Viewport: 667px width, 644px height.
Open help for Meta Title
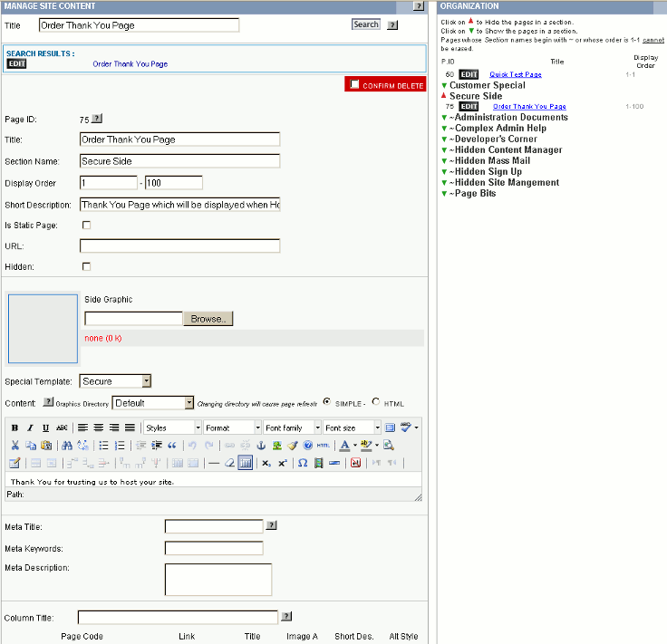point(271,525)
